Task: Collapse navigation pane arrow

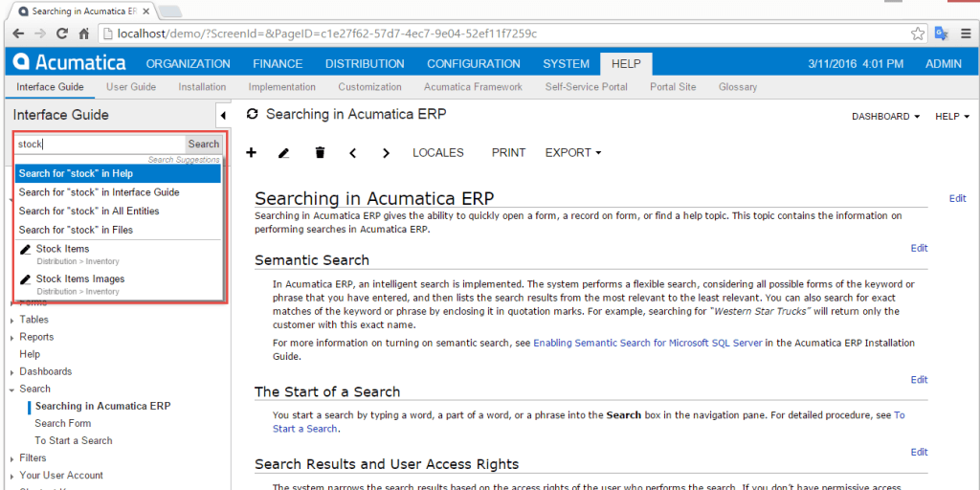Action: [223, 115]
